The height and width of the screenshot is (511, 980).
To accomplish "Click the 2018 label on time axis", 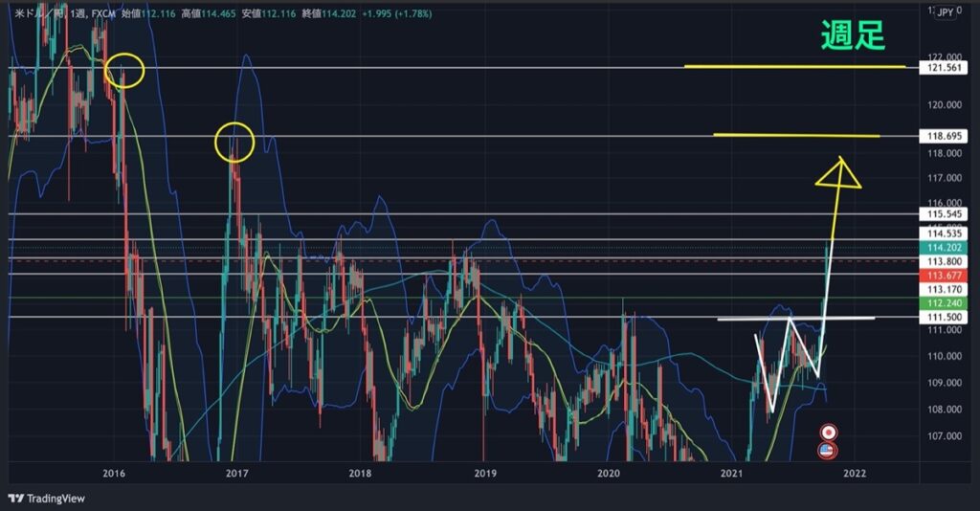I will 360,474.
